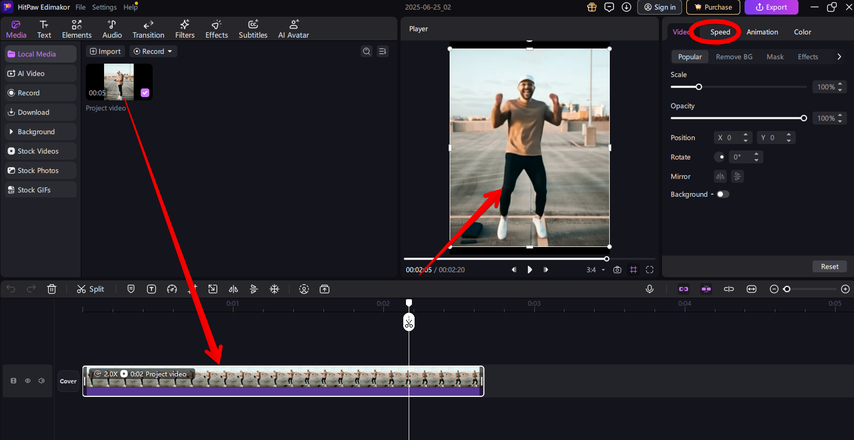854x440 pixels.
Task: Click the Scale slider handle
Action: (699, 87)
